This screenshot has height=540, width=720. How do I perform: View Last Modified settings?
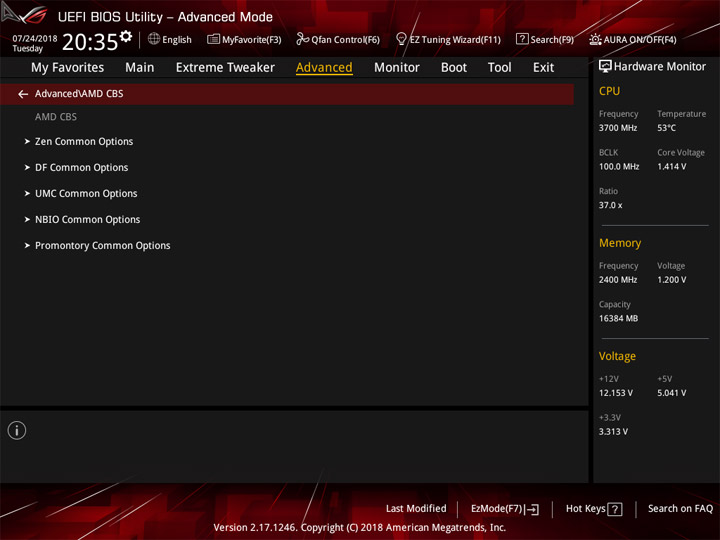(416, 509)
